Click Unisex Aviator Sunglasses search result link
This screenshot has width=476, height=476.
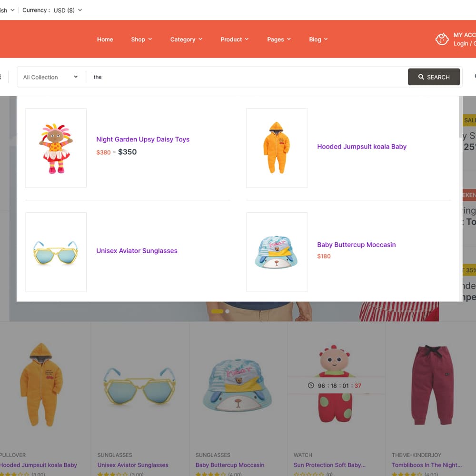tap(137, 251)
